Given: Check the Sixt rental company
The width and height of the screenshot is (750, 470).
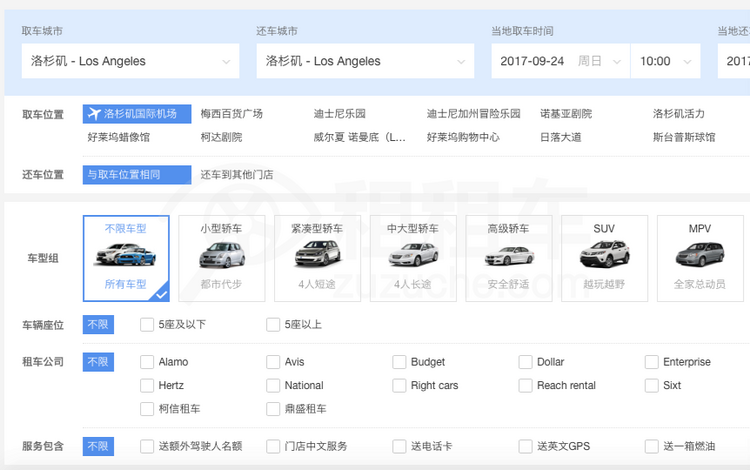Looking at the screenshot, I should tap(652, 385).
